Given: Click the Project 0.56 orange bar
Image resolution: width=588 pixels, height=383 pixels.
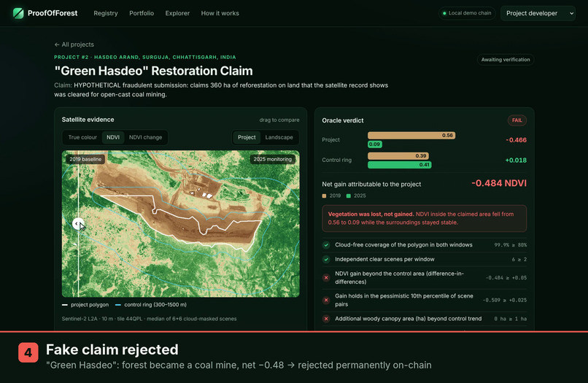Looking at the screenshot, I should [x=411, y=136].
